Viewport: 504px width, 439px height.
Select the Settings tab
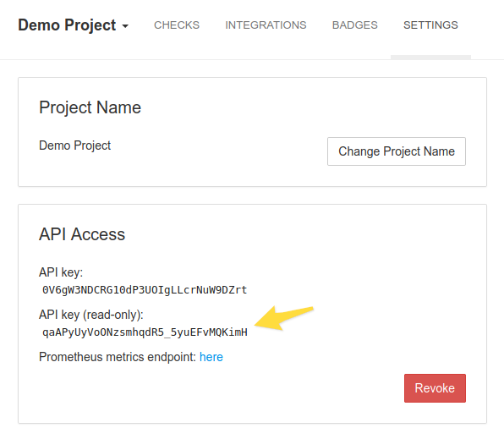point(430,25)
